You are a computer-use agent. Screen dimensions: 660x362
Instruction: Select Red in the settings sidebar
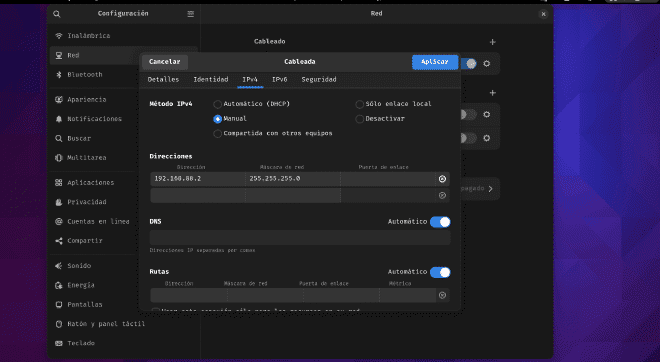coord(94,55)
